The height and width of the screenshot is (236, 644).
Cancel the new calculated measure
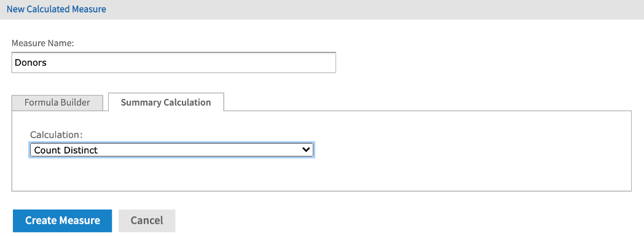pyautogui.click(x=147, y=221)
